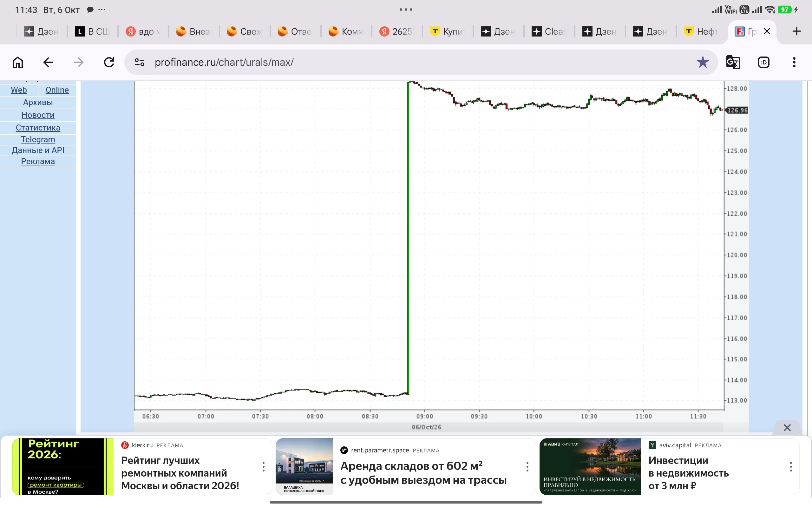Tap the browser home icon

coord(18,62)
